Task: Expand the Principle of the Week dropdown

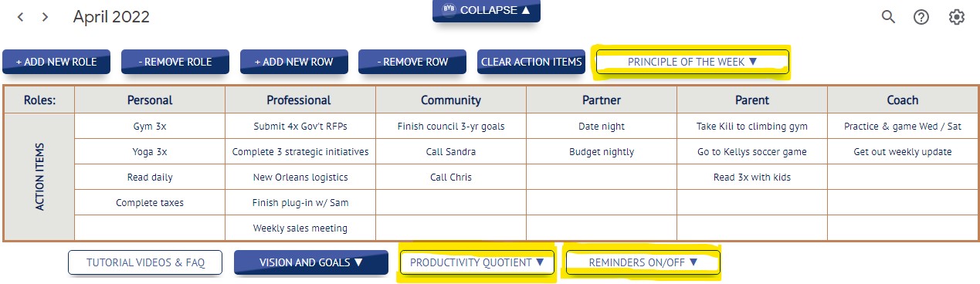Action: pos(692,62)
